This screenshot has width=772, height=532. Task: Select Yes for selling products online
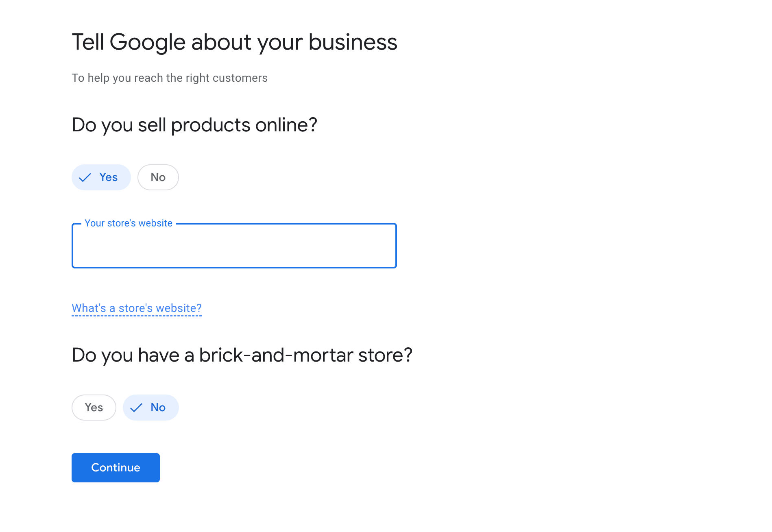coord(101,177)
